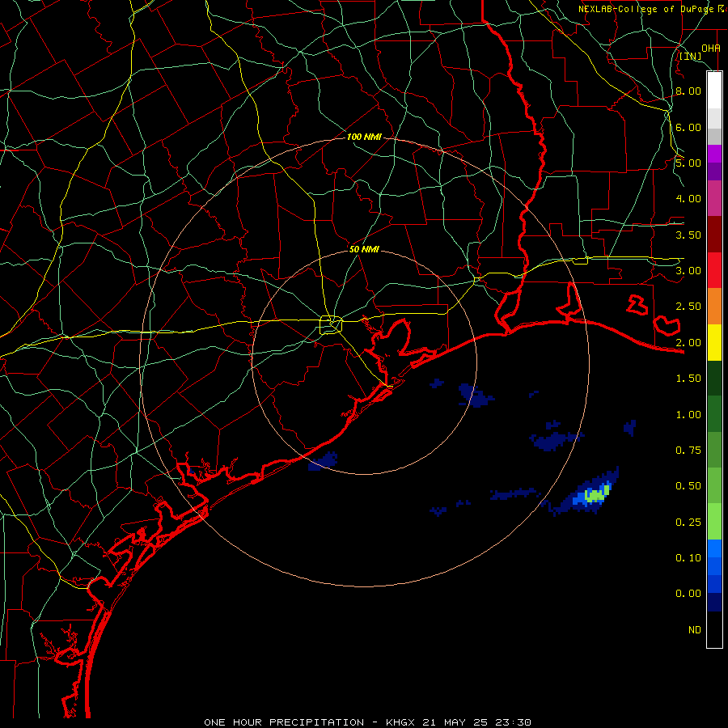Click the 3.50 legend value
This screenshot has height=728, width=728.
[688, 235]
